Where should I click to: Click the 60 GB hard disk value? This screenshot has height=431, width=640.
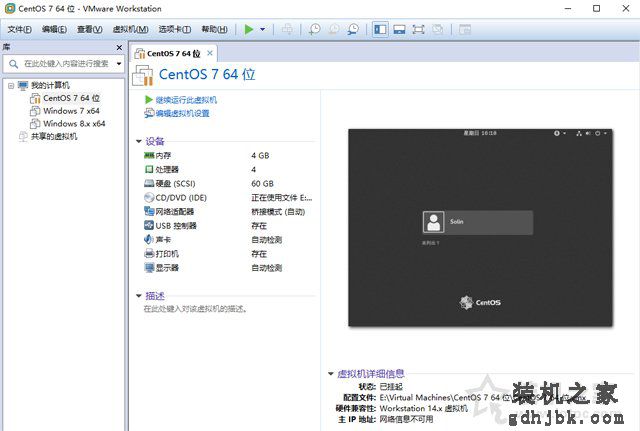click(x=262, y=184)
